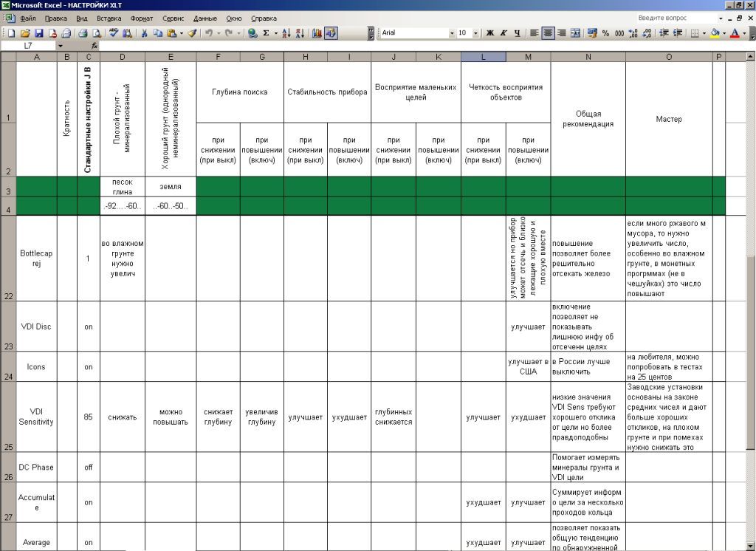Select the Format Painter brush
756x551 pixels.
192,33
